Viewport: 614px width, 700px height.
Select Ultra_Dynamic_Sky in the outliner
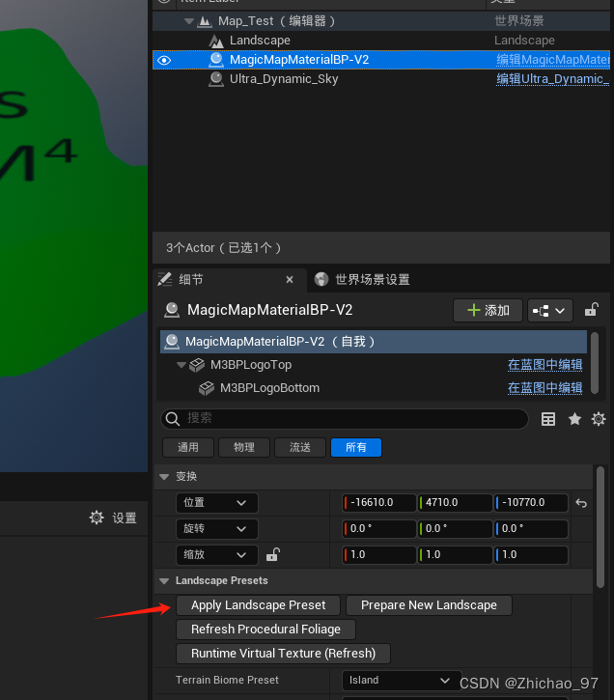(381, 79)
